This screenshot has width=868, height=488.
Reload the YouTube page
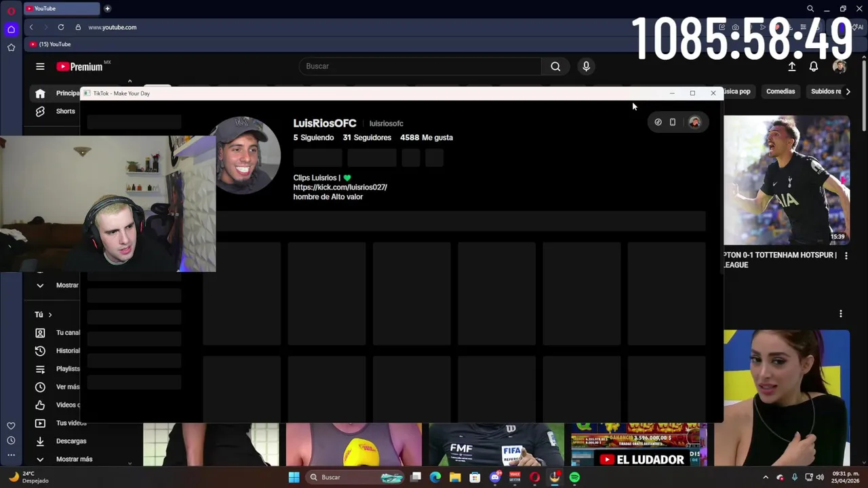tap(61, 27)
